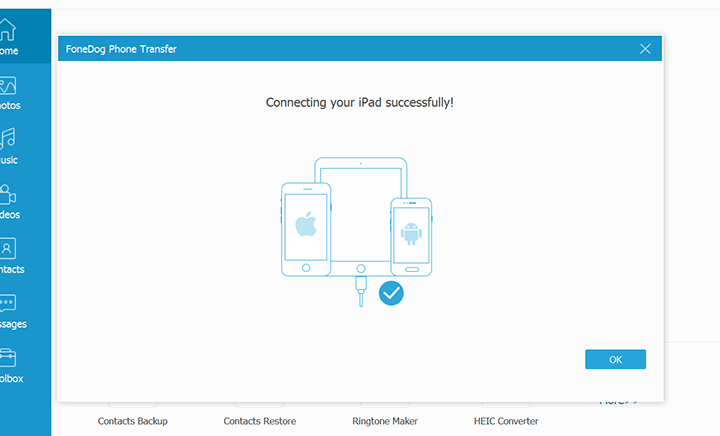Go to the Music section
This screenshot has width=720, height=436.
[x=8, y=146]
